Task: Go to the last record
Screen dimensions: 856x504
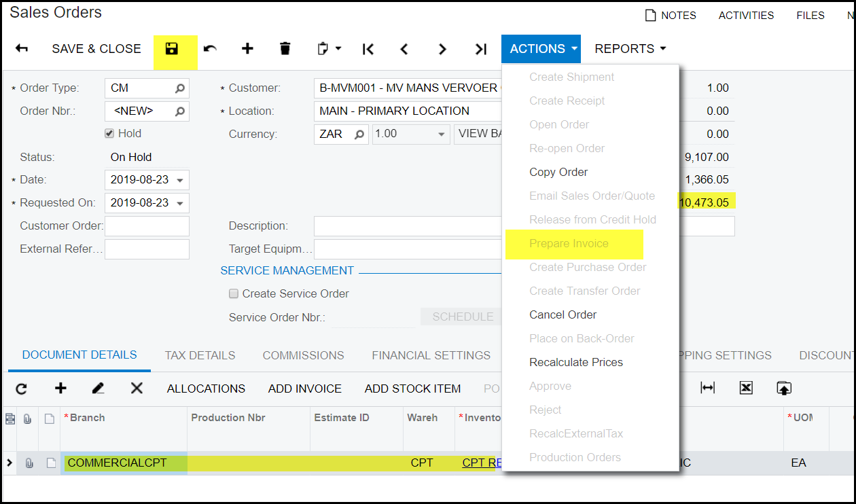Action: (x=481, y=49)
